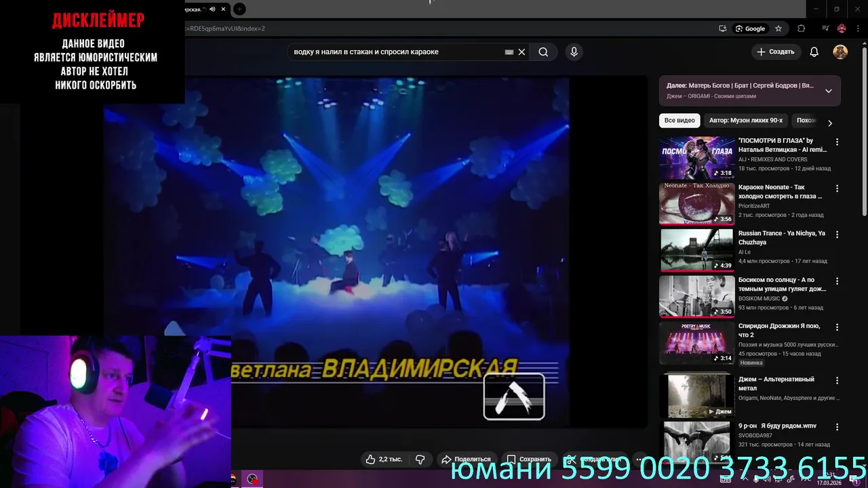Click Поделиться to share the video
The width and height of the screenshot is (868, 488).
(466, 459)
